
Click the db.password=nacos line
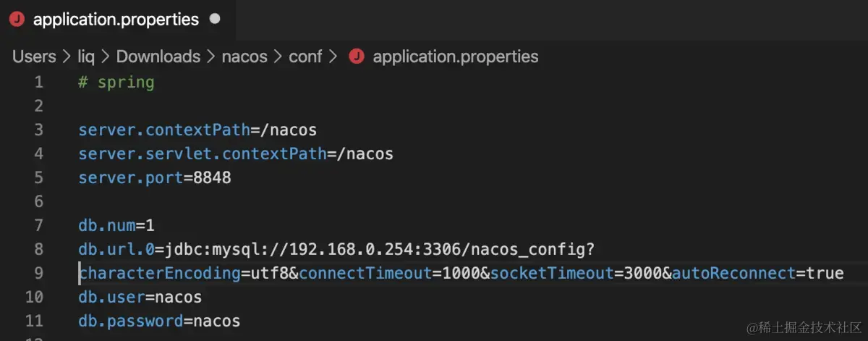pos(159,321)
